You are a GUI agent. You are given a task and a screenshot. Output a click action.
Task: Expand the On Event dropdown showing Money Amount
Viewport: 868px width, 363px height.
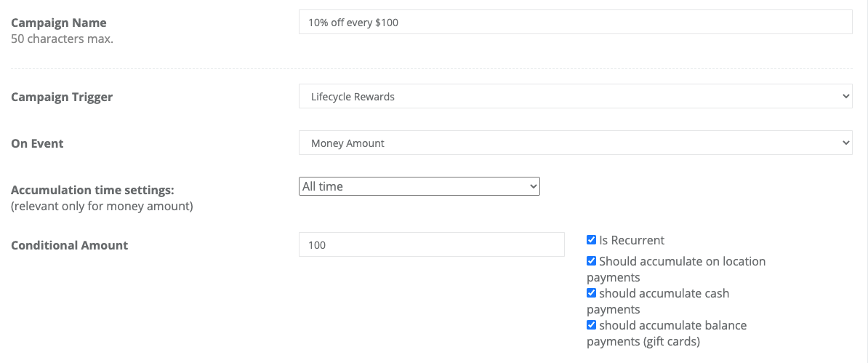(x=575, y=143)
